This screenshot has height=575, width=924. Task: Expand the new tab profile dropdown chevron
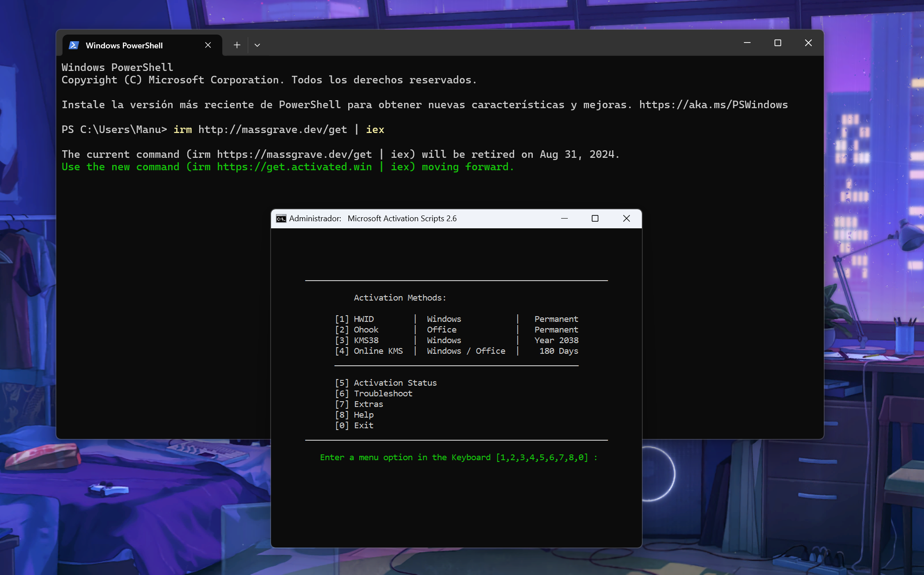pyautogui.click(x=257, y=45)
